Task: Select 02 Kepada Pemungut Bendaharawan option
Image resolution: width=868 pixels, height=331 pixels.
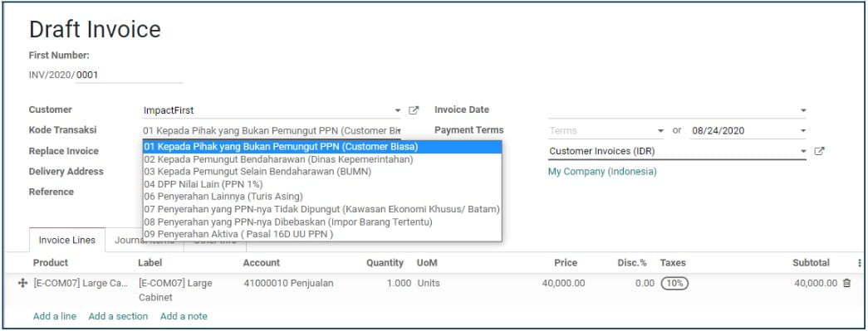Action: (322, 159)
